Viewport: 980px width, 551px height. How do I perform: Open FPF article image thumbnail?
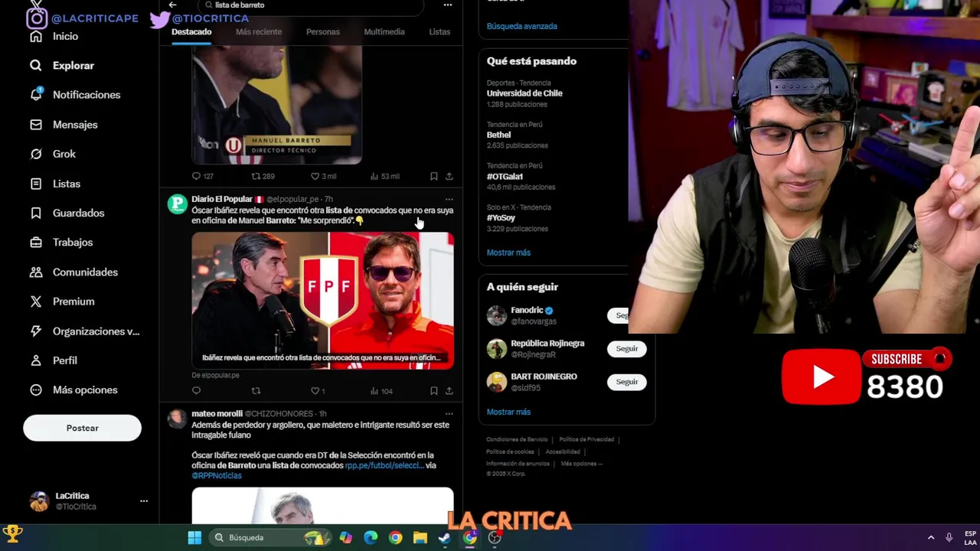(x=322, y=301)
